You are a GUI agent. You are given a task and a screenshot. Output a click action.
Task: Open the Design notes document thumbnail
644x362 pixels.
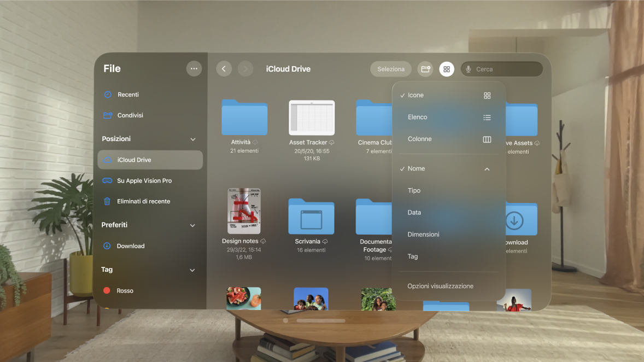click(x=244, y=211)
